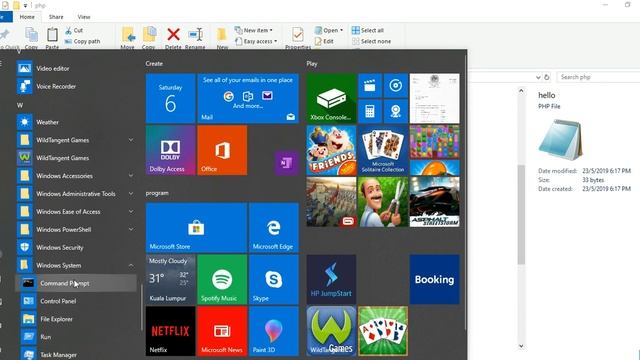The image size is (640, 360).
Task: Open the Easy access dropdown in Explorer
Action: [x=256, y=41]
